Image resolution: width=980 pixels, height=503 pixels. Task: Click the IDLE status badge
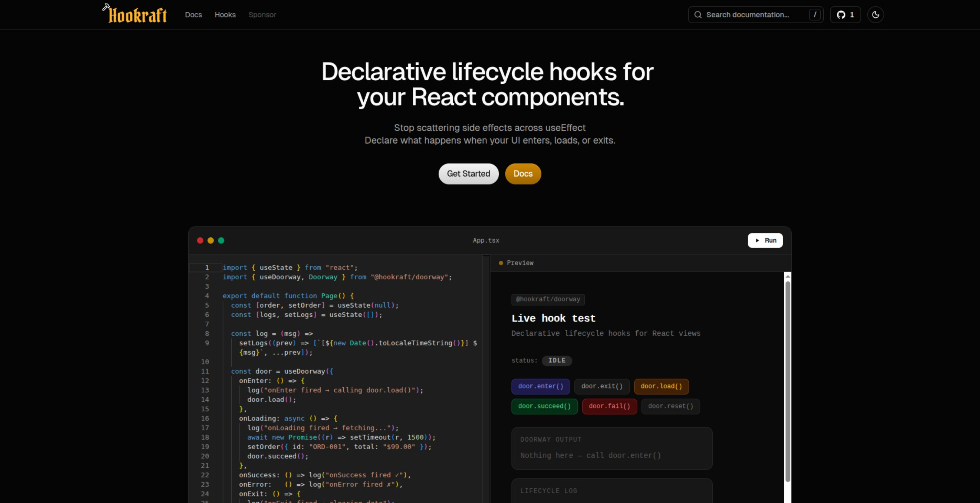[557, 361]
